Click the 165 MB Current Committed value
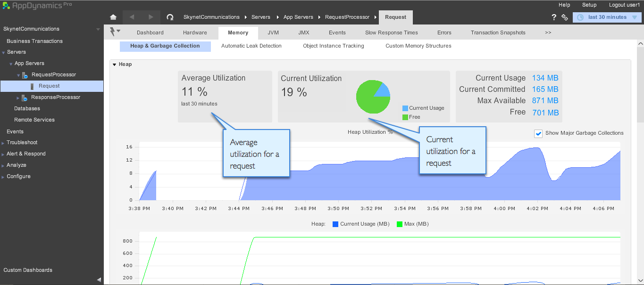Image resolution: width=644 pixels, height=285 pixels. [545, 90]
